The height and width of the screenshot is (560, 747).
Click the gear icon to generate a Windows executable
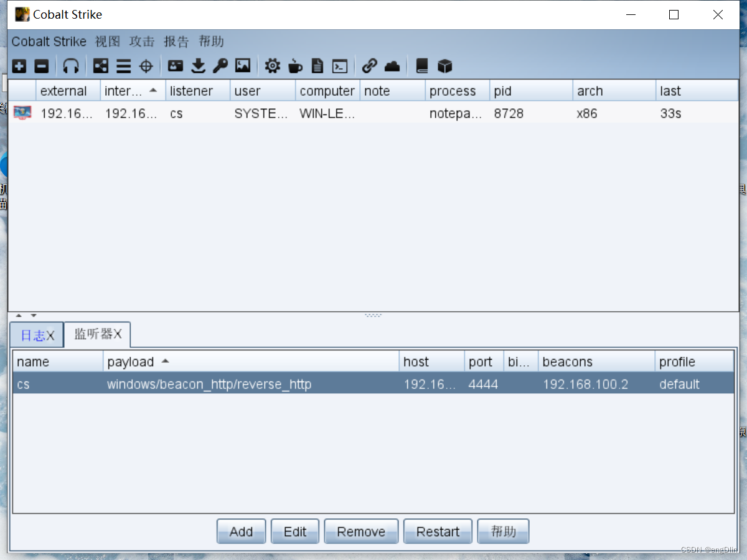click(x=272, y=65)
